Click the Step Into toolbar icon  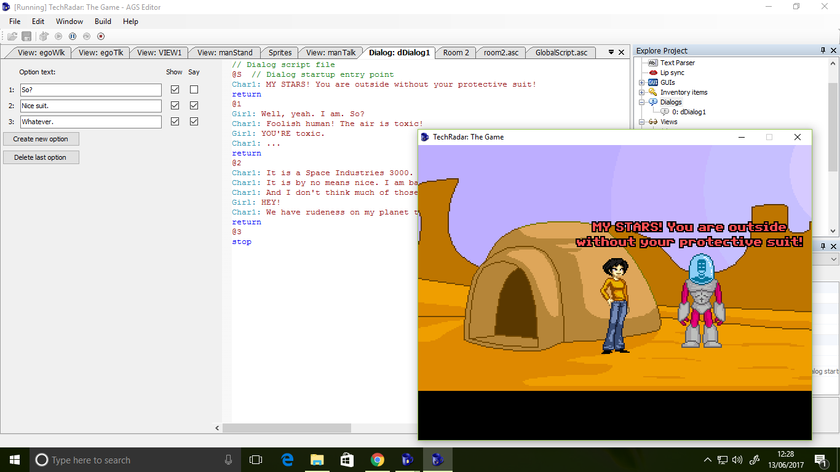[86, 36]
